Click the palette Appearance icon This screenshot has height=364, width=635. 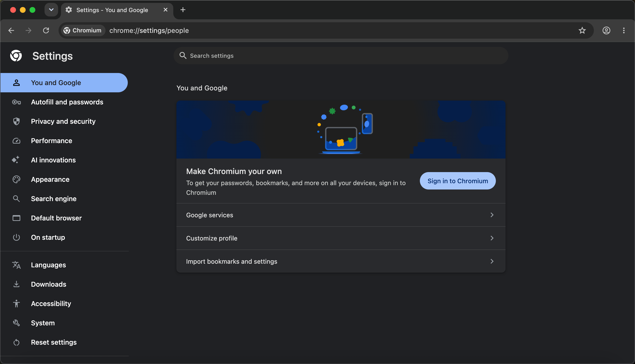pyautogui.click(x=16, y=179)
